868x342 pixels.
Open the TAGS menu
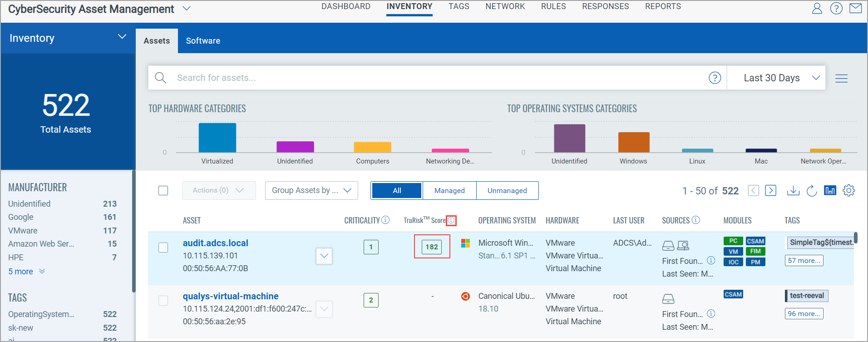pyautogui.click(x=459, y=6)
